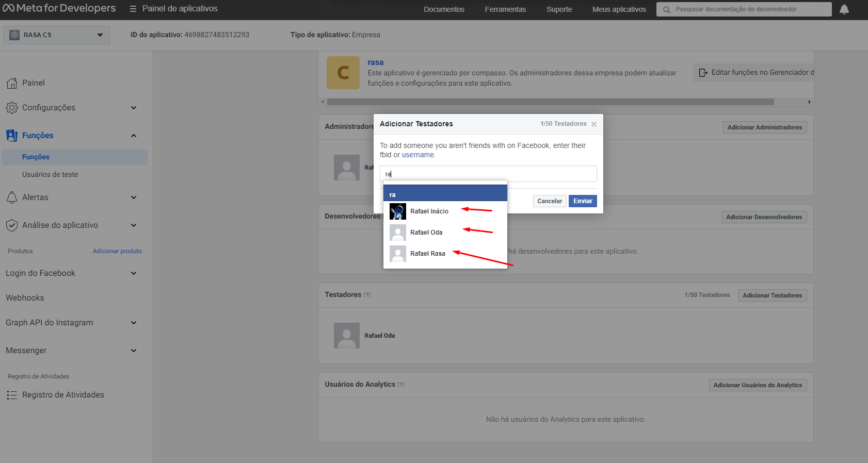Click Adicionar Desenvolvedores button
The image size is (868, 463).
(764, 217)
